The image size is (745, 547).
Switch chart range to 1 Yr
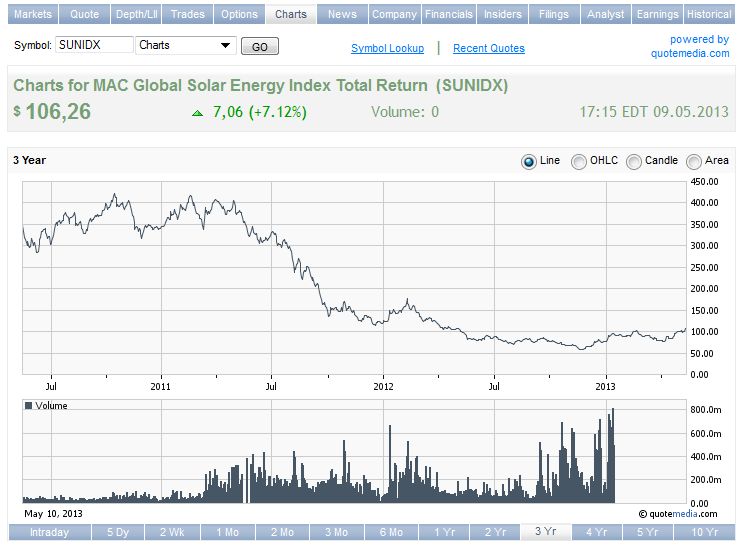pyautogui.click(x=444, y=532)
